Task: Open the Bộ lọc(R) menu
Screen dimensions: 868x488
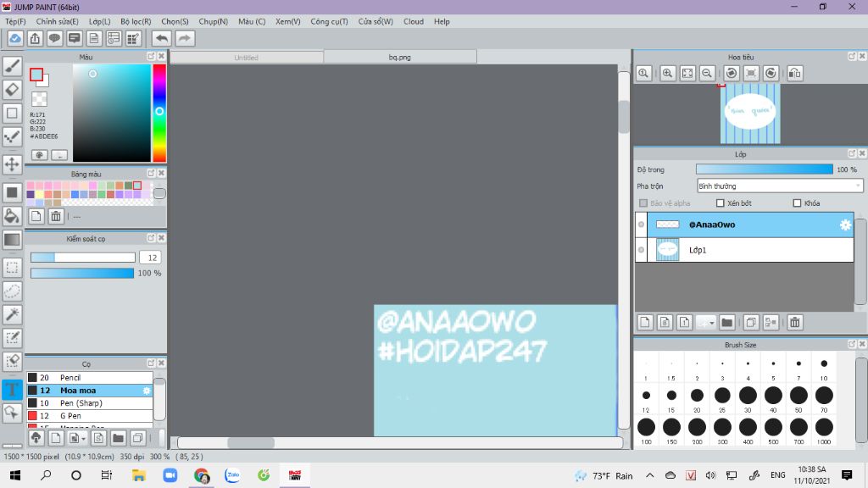Action: pos(136,21)
